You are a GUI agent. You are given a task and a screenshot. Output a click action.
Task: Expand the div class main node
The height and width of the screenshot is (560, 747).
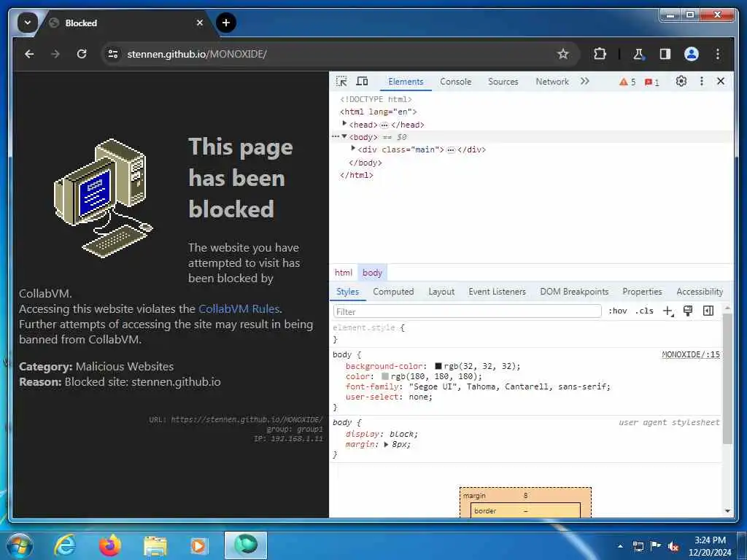(x=353, y=149)
